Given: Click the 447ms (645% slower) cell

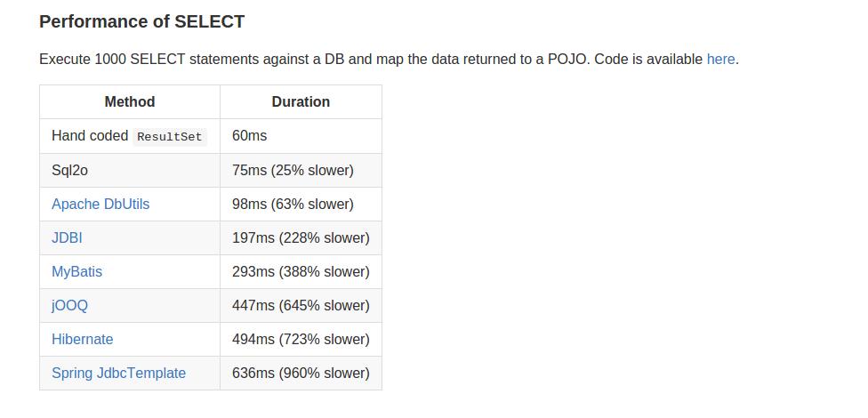Looking at the screenshot, I should tap(301, 306).
